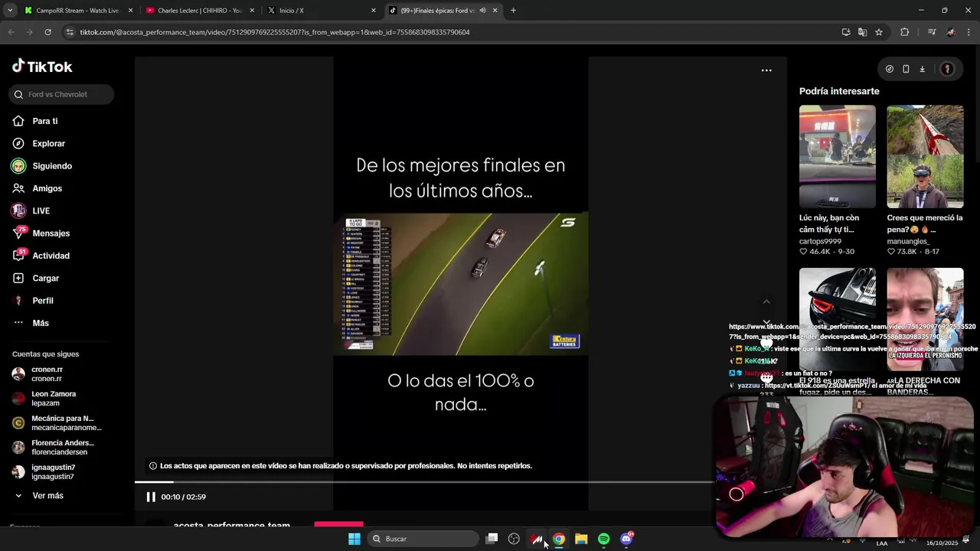Viewport: 980px width, 551px height.
Task: Open Mensajes inbox
Action: (x=41, y=233)
